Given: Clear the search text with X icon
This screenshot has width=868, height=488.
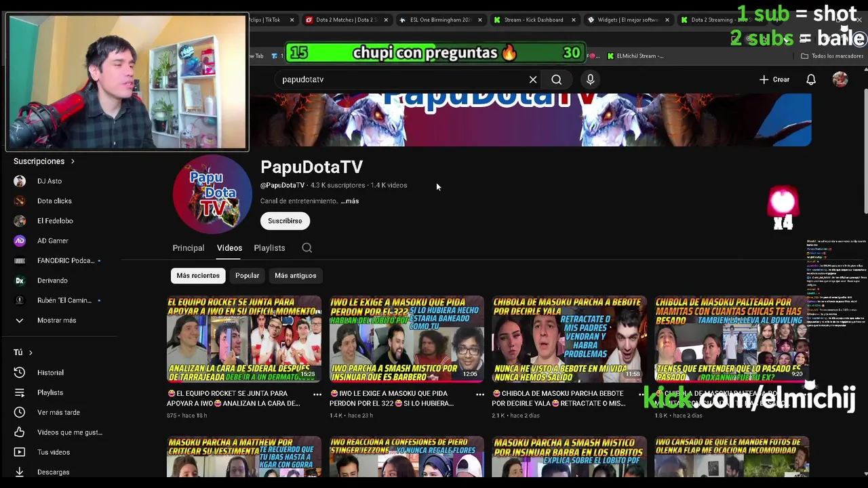Looking at the screenshot, I should pos(533,79).
